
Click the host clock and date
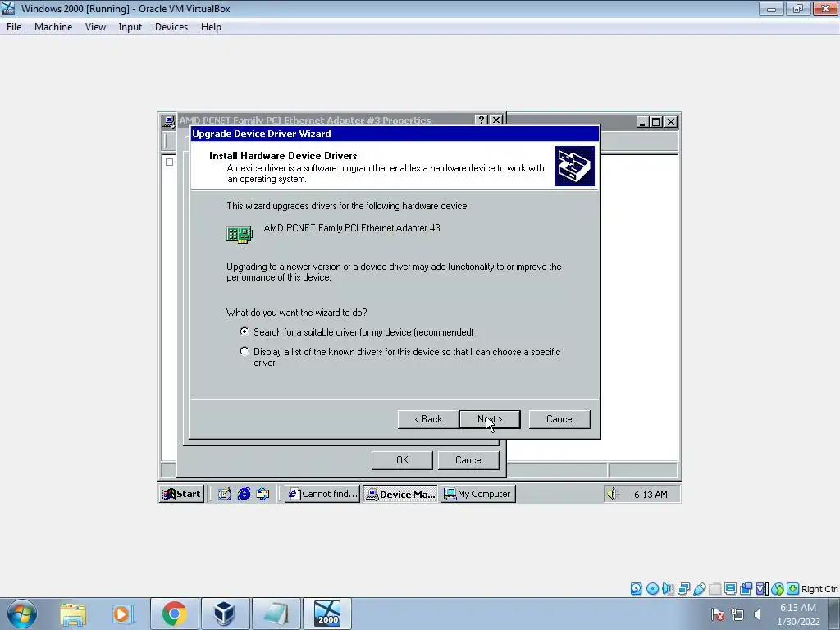pyautogui.click(x=798, y=614)
